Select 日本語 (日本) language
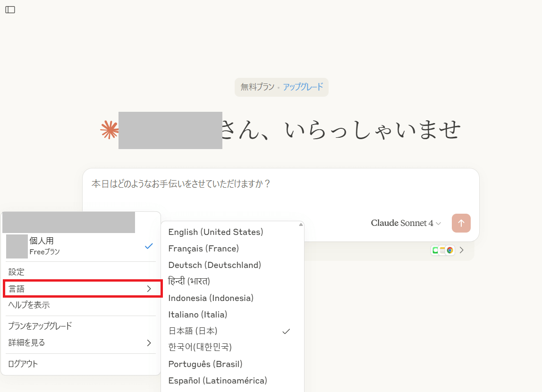The image size is (542, 392). [231, 331]
